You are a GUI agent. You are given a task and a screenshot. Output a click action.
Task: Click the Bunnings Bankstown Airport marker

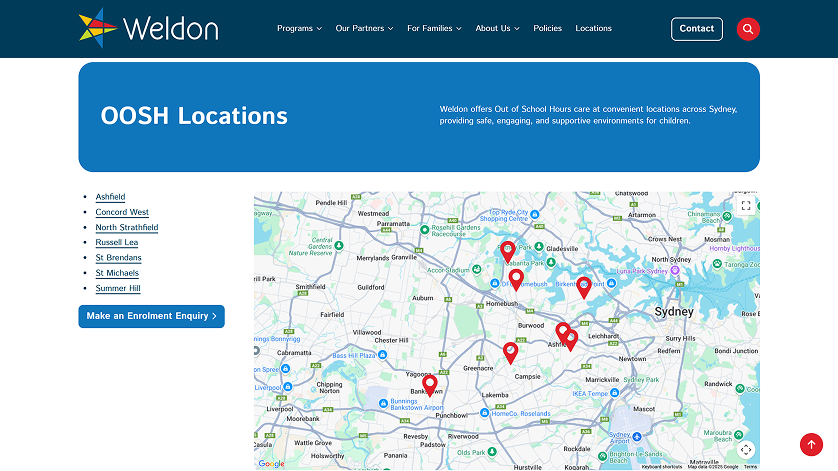pyautogui.click(x=383, y=404)
